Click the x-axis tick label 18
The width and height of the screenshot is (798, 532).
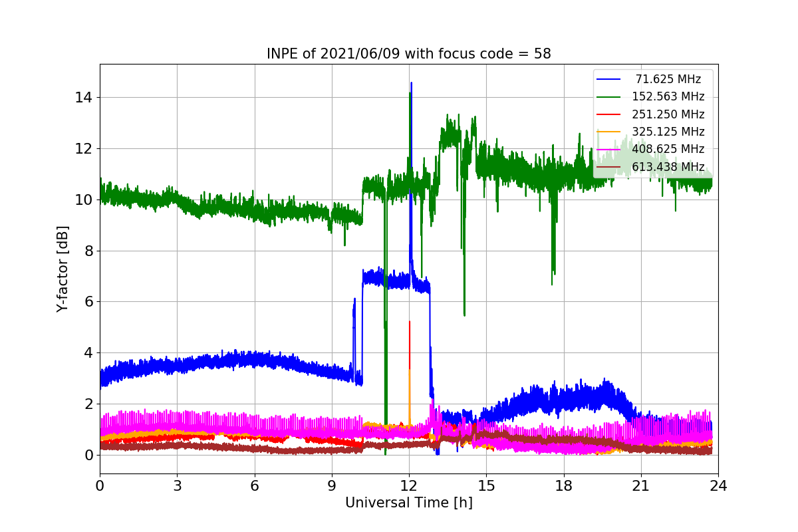(x=563, y=486)
